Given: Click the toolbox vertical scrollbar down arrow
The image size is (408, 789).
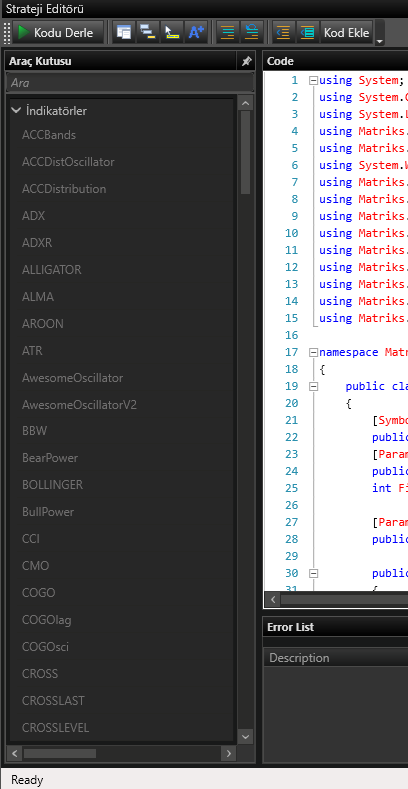Looking at the screenshot, I should click(x=246, y=737).
